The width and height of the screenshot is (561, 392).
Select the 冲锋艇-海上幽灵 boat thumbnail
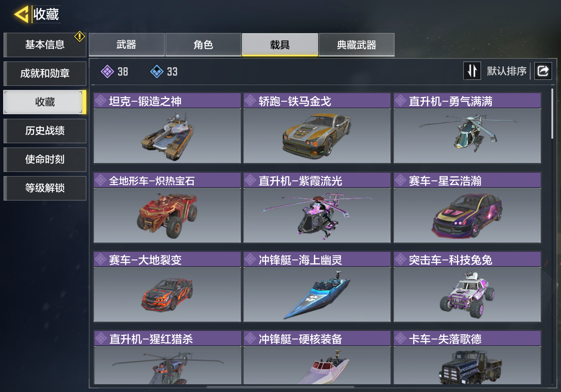click(x=317, y=294)
